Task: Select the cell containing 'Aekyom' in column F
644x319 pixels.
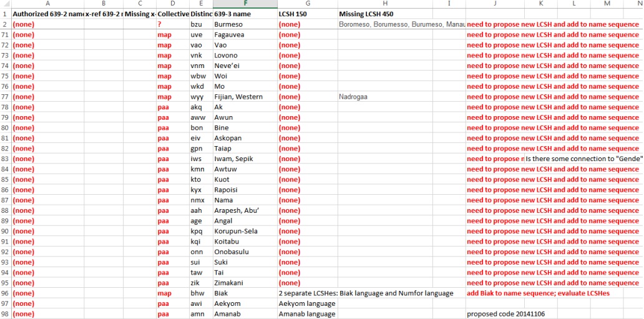Action: pyautogui.click(x=245, y=303)
